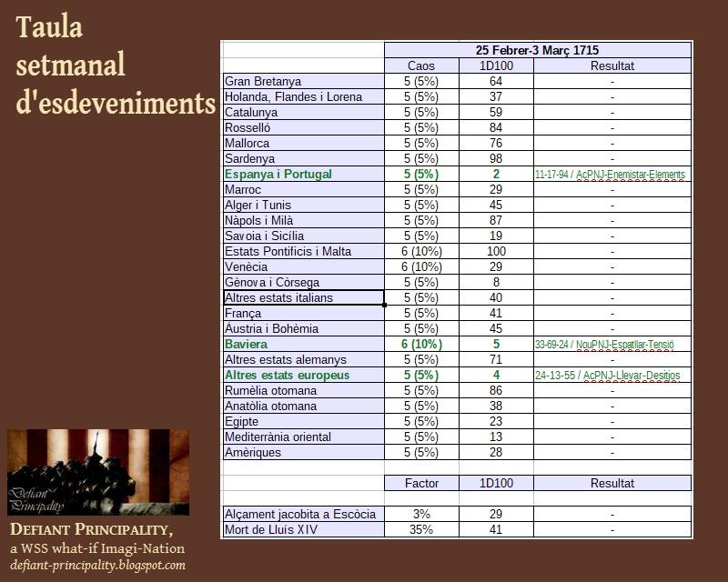Screen dimensions: 728x582
Task: Select the "Holanda, Flandes i Lorena" cell
Action: tap(304, 96)
